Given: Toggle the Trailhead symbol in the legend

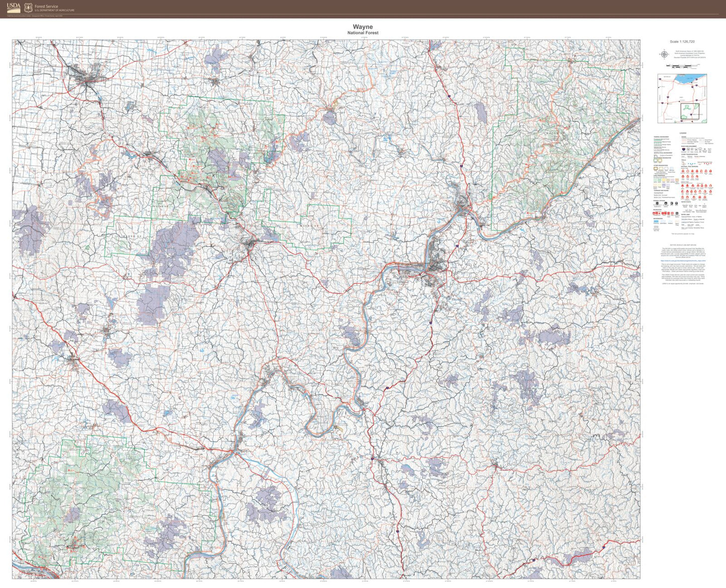Looking at the screenshot, I should [x=668, y=213].
